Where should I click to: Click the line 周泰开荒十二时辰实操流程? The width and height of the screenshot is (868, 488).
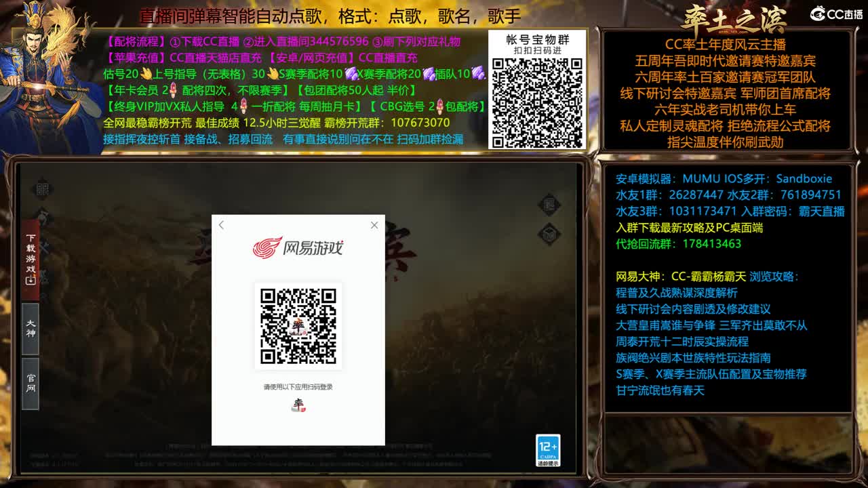tap(682, 342)
